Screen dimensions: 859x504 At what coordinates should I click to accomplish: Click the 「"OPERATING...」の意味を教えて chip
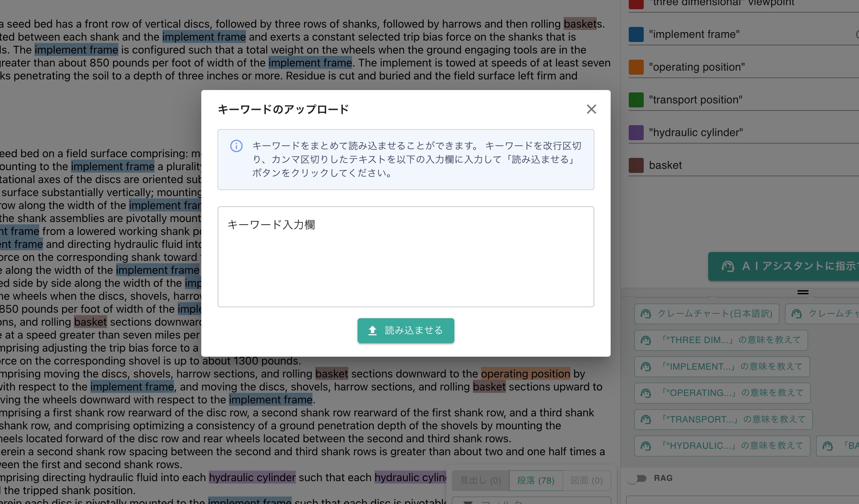pos(722,393)
